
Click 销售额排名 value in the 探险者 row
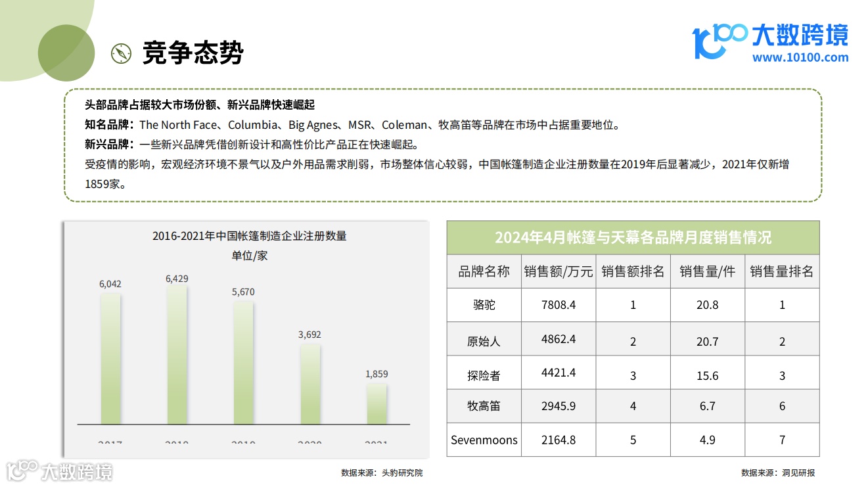(633, 373)
